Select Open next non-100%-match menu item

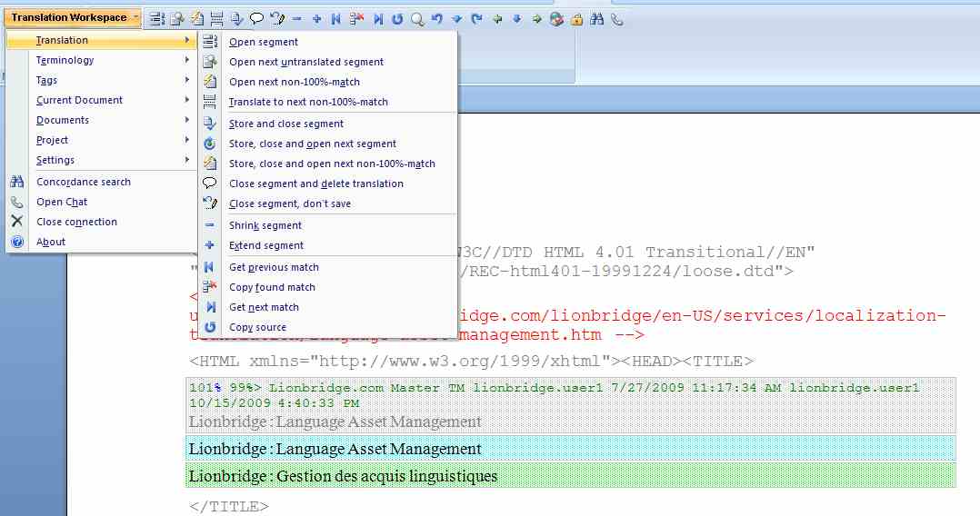tap(328, 82)
